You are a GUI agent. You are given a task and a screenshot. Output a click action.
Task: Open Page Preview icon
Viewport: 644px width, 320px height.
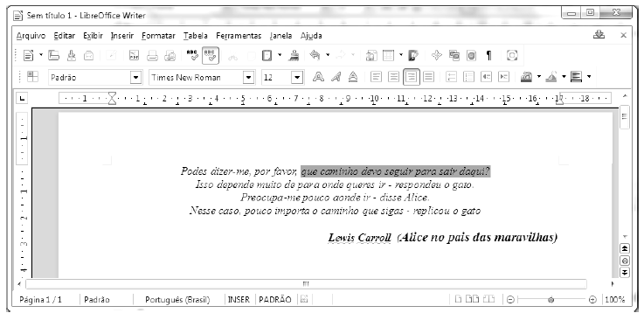170,55
